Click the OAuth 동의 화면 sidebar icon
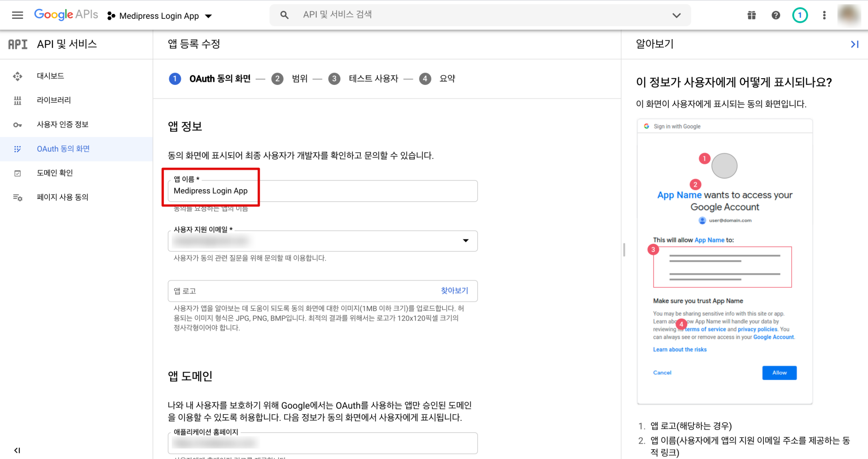 (18, 149)
